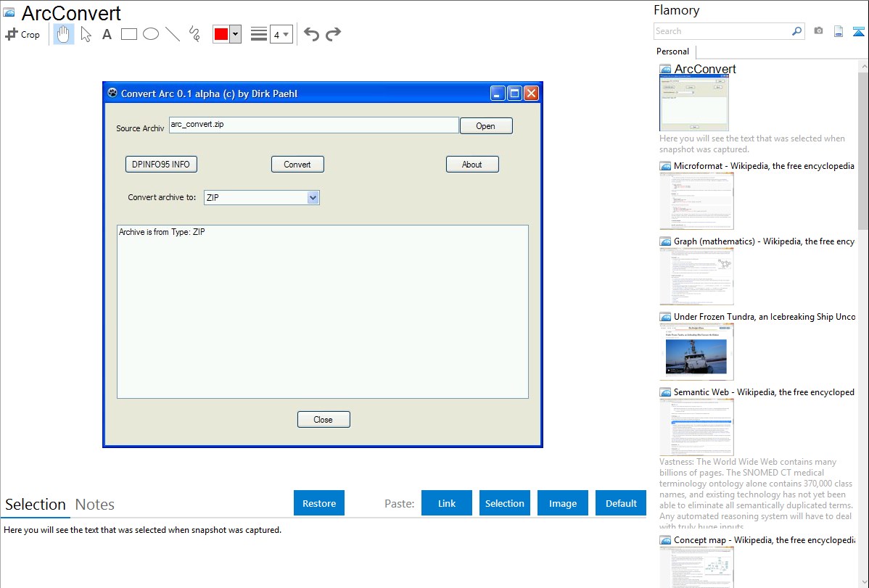This screenshot has width=869, height=588.
Task: Open the Personal tab
Action: click(672, 51)
